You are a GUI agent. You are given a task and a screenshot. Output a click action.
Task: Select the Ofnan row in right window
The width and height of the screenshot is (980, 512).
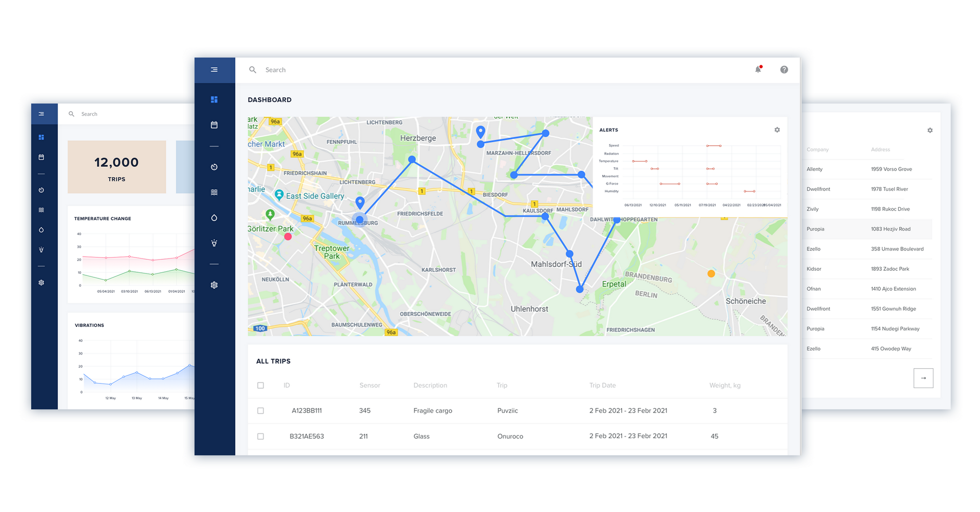coord(867,289)
